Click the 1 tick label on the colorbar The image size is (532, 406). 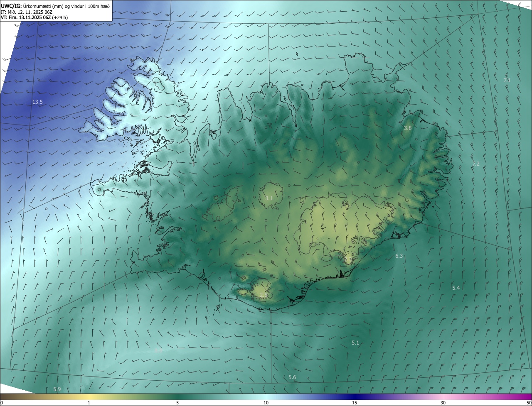pyautogui.click(x=89, y=403)
